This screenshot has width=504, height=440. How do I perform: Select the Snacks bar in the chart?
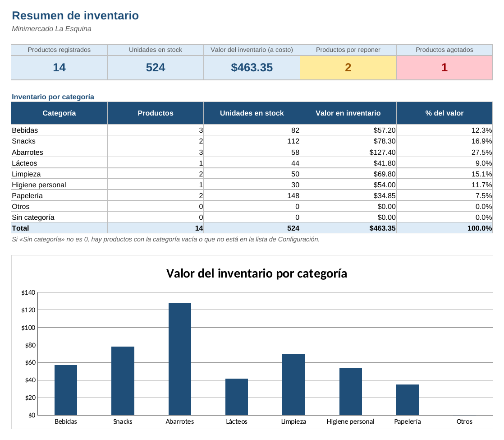click(x=123, y=381)
